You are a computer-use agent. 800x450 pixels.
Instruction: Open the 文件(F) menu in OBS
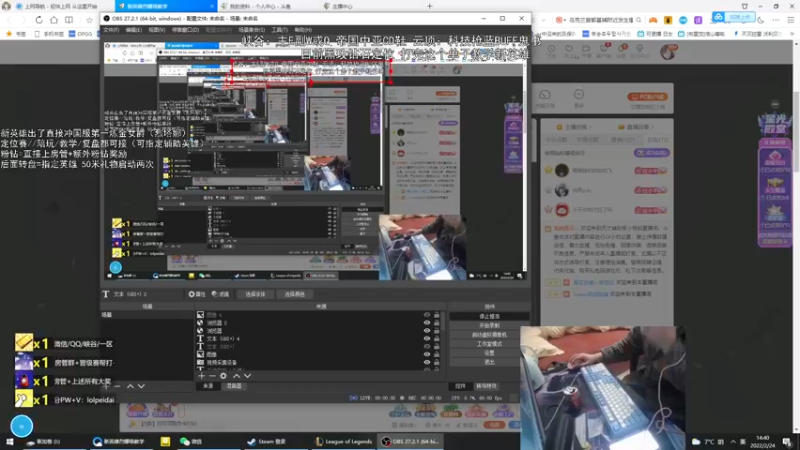click(x=111, y=30)
